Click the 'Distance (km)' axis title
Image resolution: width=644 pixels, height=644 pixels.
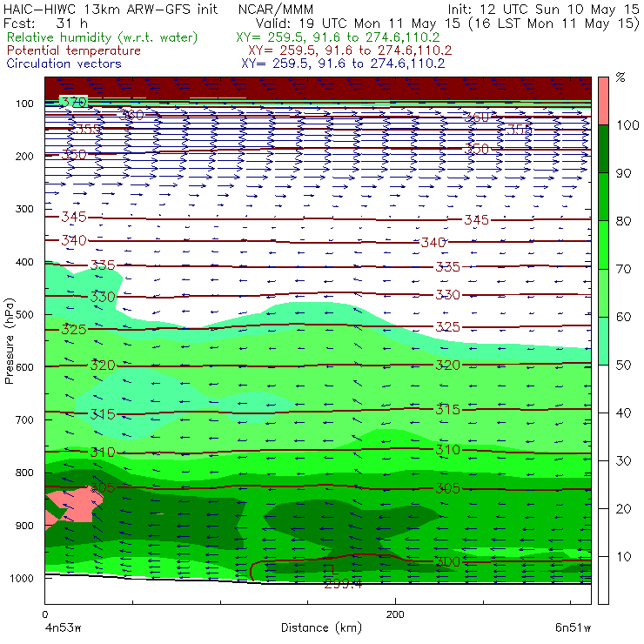coord(321,627)
